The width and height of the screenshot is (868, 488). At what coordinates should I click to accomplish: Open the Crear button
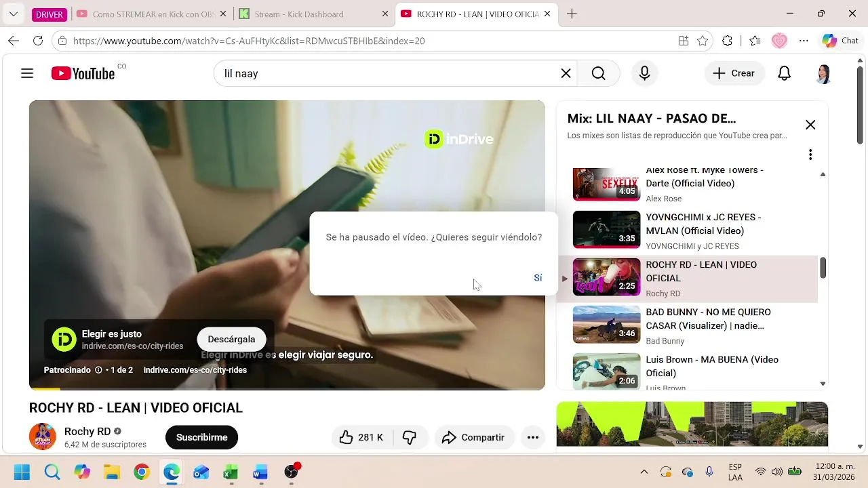click(x=734, y=73)
